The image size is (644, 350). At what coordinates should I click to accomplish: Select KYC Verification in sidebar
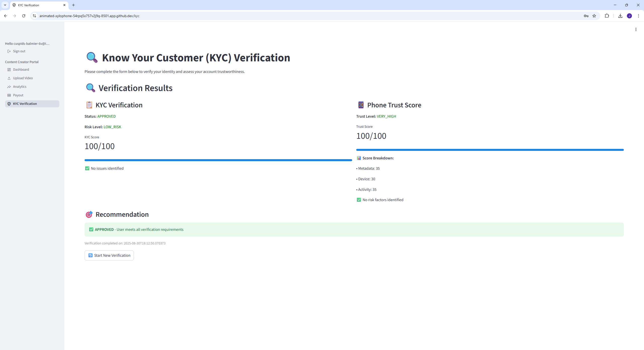pyautogui.click(x=25, y=104)
